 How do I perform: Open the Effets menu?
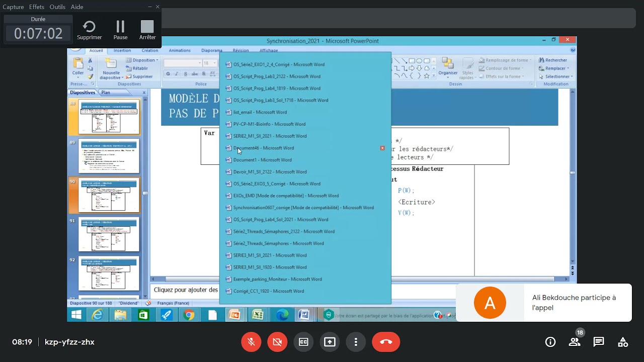pos(37,7)
